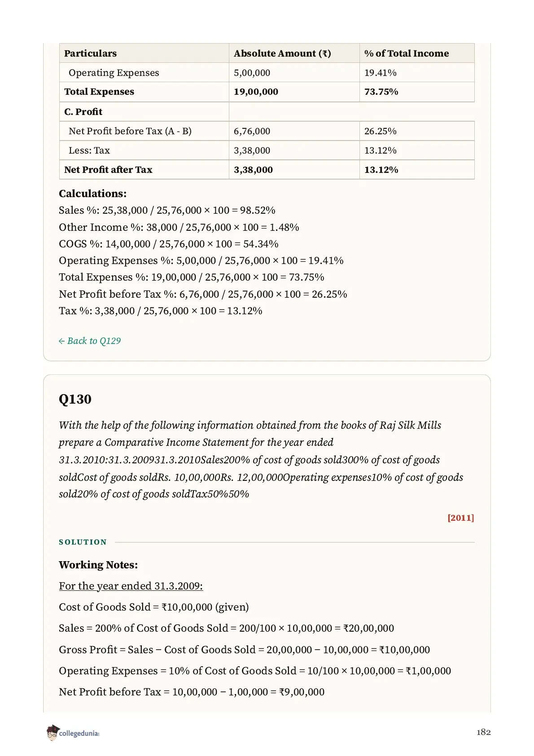
Task: Click the Back to Q129 link
Action: [90, 341]
